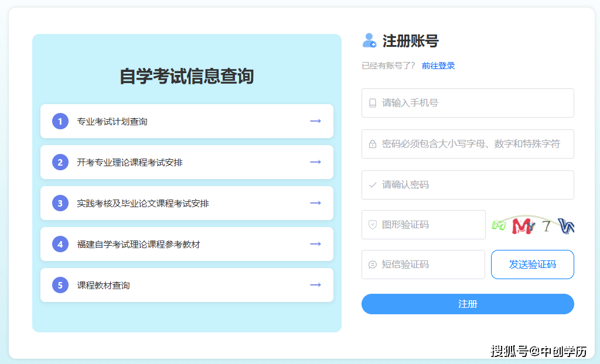Refresh the captcha image
Screen dimensions: 600x364
click(532, 225)
